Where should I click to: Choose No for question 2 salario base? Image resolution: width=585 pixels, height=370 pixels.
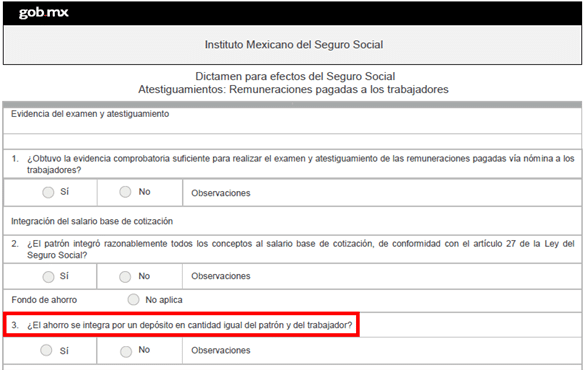pos(125,277)
